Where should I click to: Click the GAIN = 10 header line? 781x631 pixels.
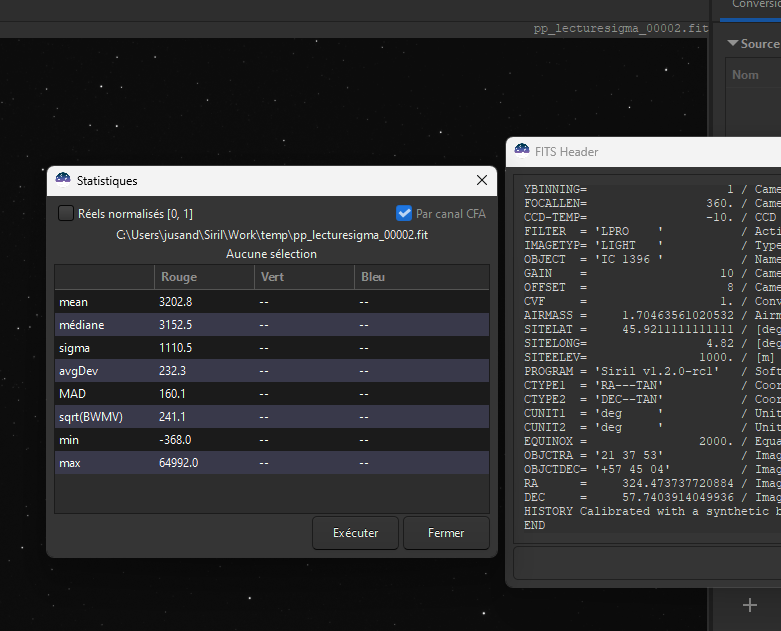(652, 273)
